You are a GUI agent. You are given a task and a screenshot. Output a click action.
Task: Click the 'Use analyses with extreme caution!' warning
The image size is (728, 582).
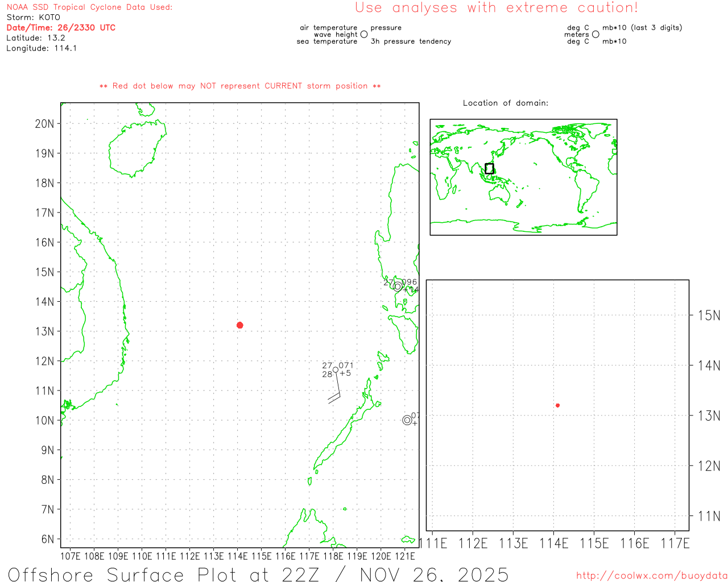pos(496,8)
